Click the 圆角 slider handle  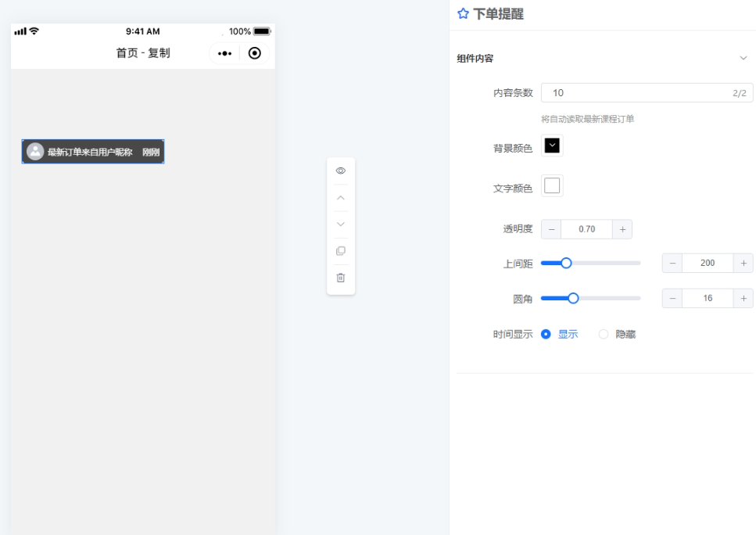(x=573, y=298)
